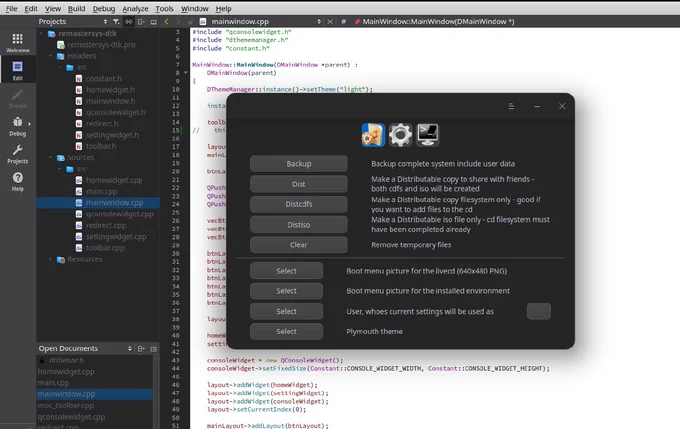This screenshot has height=429, width=680.
Task: Open constant.h in project tree
Action: tap(104, 79)
